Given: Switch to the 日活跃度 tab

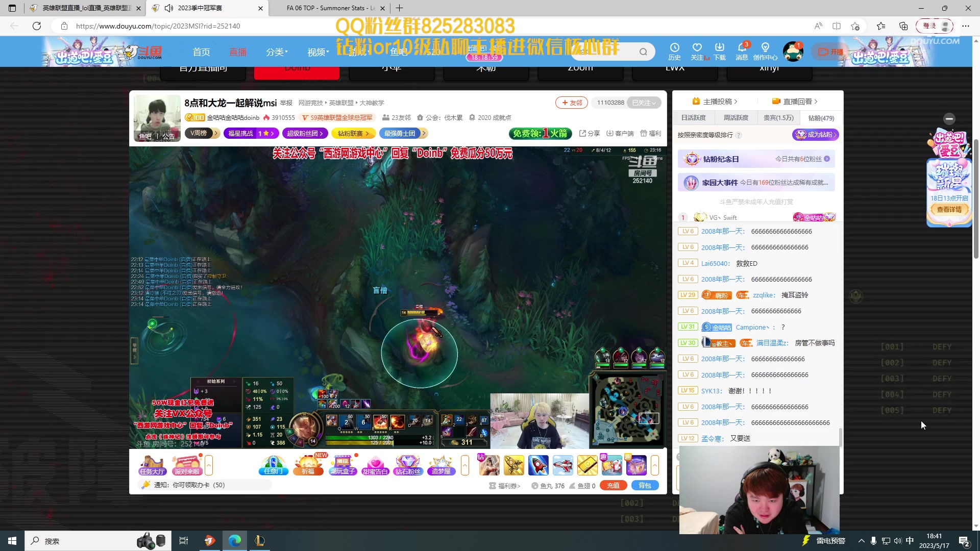Looking at the screenshot, I should point(693,118).
